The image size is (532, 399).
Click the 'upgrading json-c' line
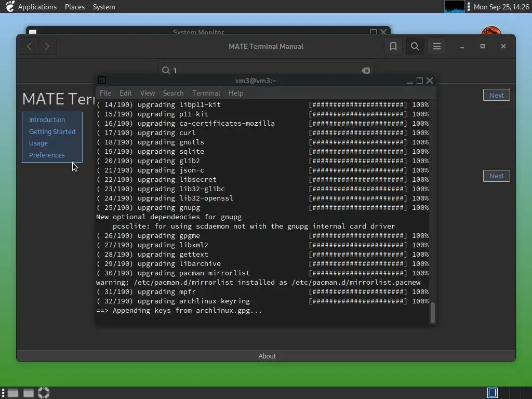point(262,170)
